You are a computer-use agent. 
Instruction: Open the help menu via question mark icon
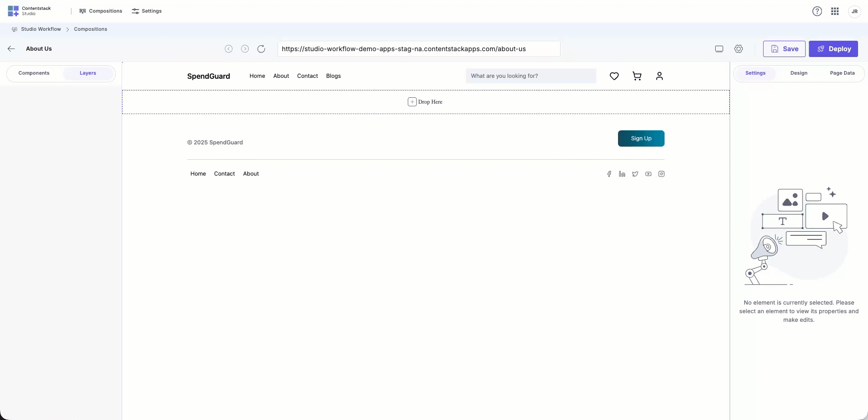[817, 11]
